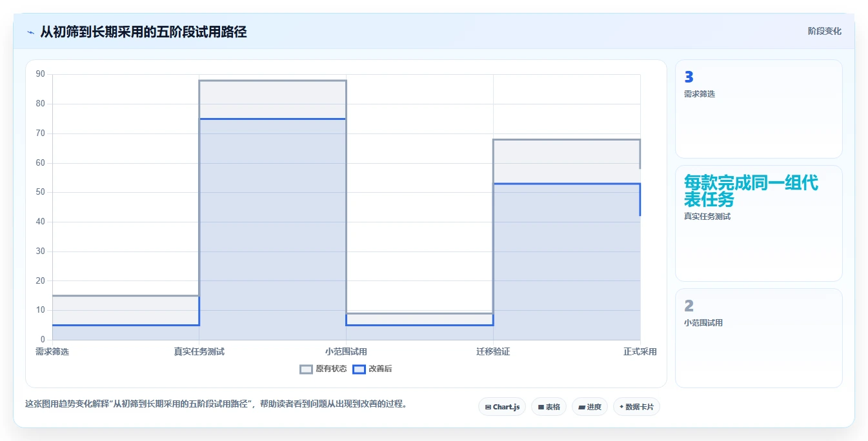This screenshot has width=868, height=441.
Task: Click the 50 y-axis tick label
Action: (x=41, y=192)
